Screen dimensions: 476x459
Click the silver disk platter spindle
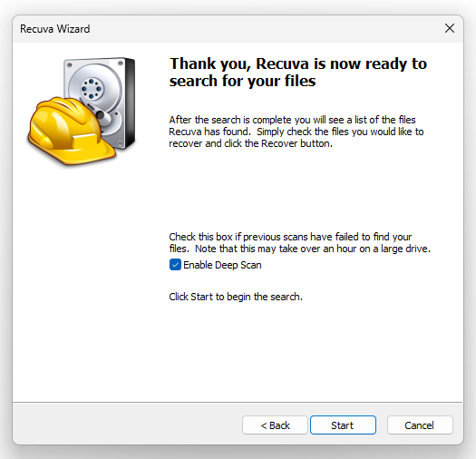point(92,89)
